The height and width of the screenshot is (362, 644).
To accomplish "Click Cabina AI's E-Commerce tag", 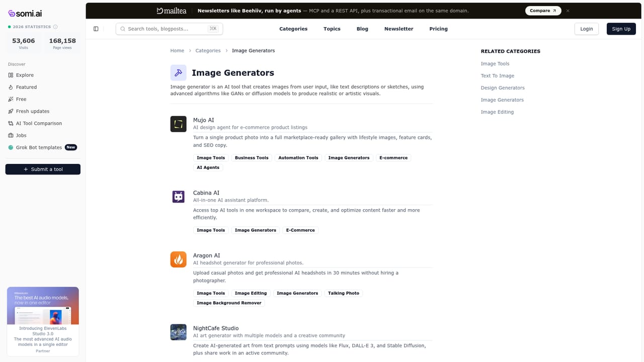I will point(300,230).
